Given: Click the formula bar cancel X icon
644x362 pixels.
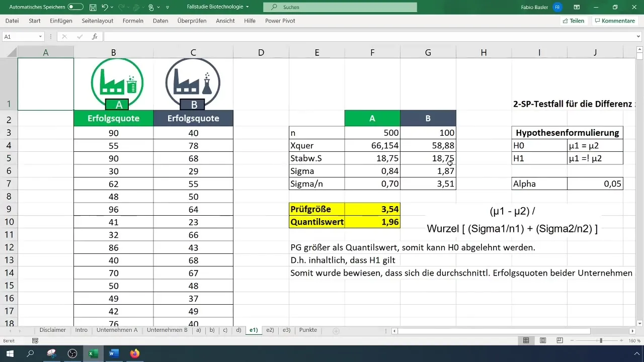Looking at the screenshot, I should coord(64,37).
